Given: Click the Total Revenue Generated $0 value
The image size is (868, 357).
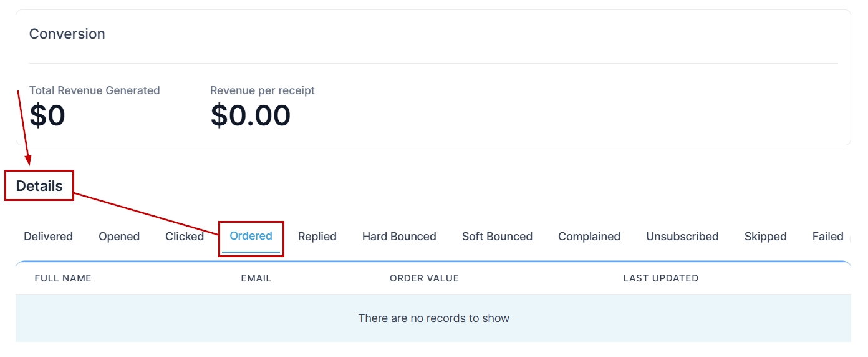Looking at the screenshot, I should point(47,116).
